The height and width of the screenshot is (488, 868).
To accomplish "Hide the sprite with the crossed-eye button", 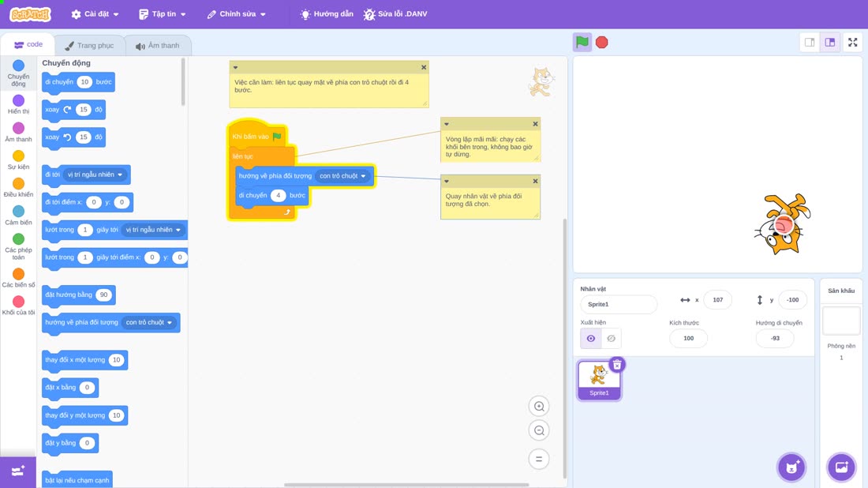I will (611, 339).
